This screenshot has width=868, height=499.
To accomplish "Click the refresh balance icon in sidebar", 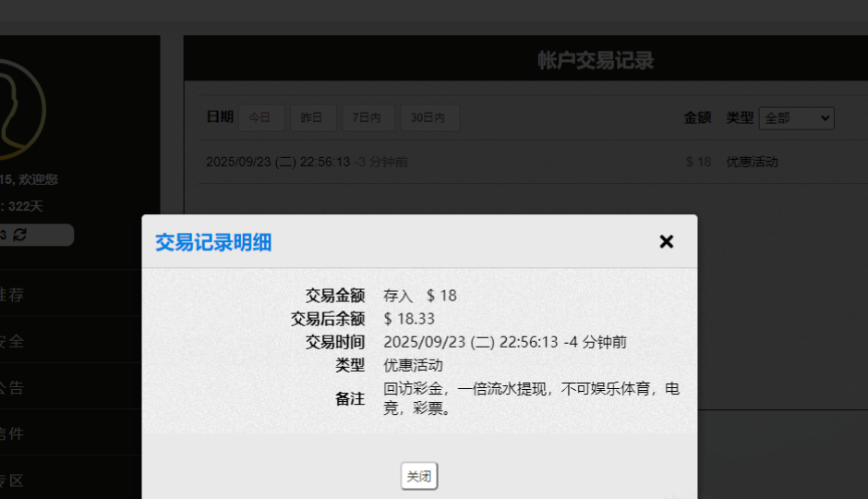I will [x=20, y=235].
